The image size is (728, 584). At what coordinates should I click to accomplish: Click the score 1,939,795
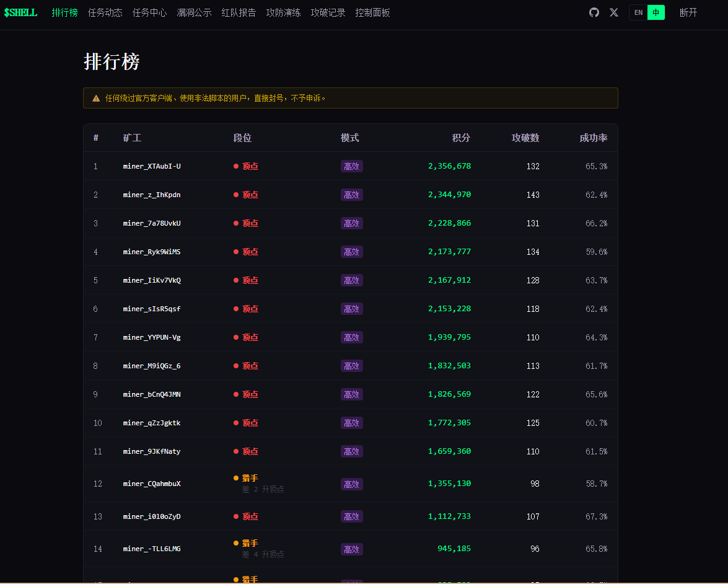449,337
